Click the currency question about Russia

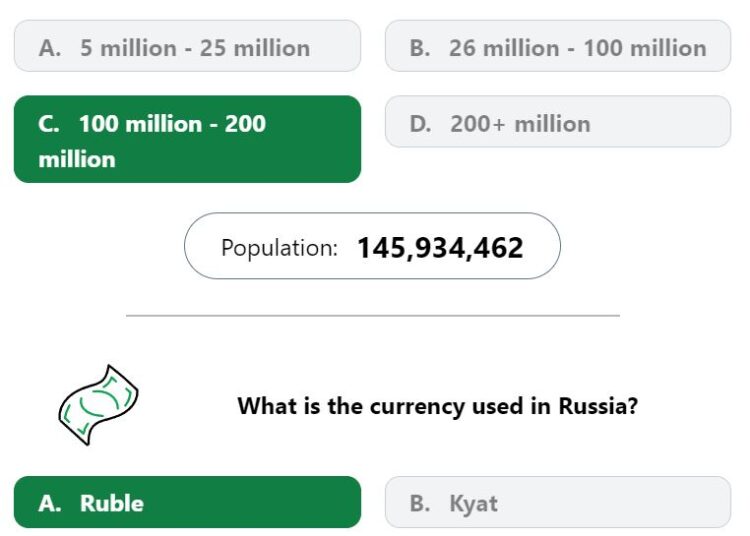pos(438,406)
